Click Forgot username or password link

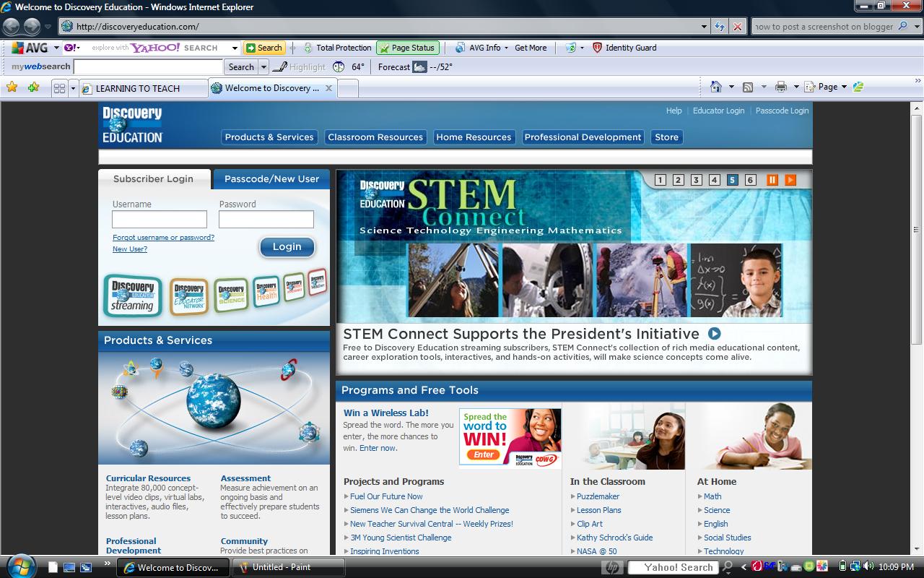[x=163, y=237]
